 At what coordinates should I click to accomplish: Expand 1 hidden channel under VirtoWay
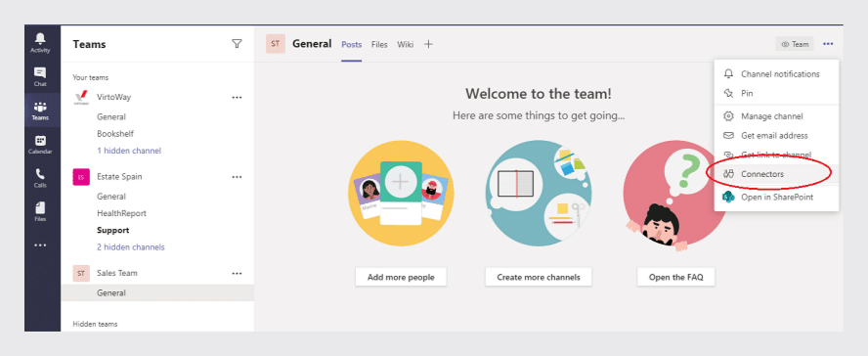(129, 151)
